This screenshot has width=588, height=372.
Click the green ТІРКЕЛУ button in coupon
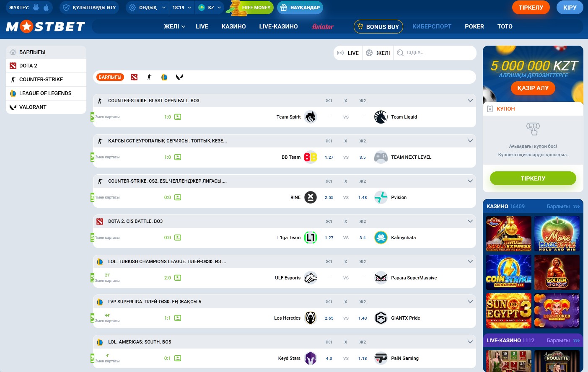tap(533, 178)
